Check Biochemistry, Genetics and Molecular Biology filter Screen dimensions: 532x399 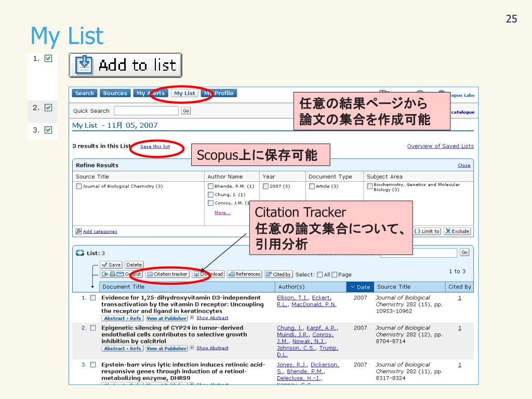pos(370,187)
